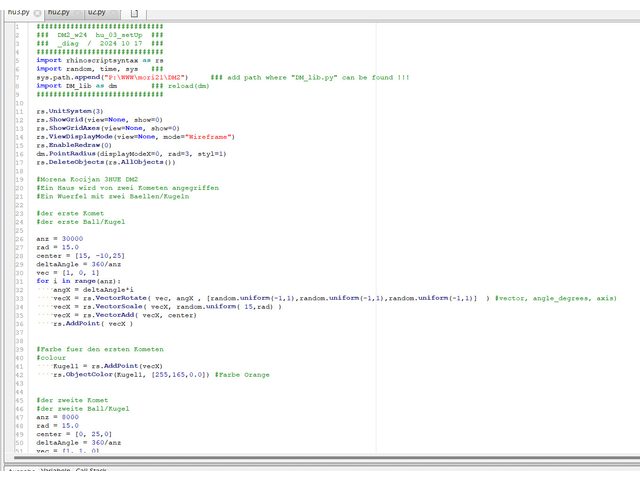The image size is (640, 480).
Task: Click the rs.ObjectColor line
Action: (131, 375)
